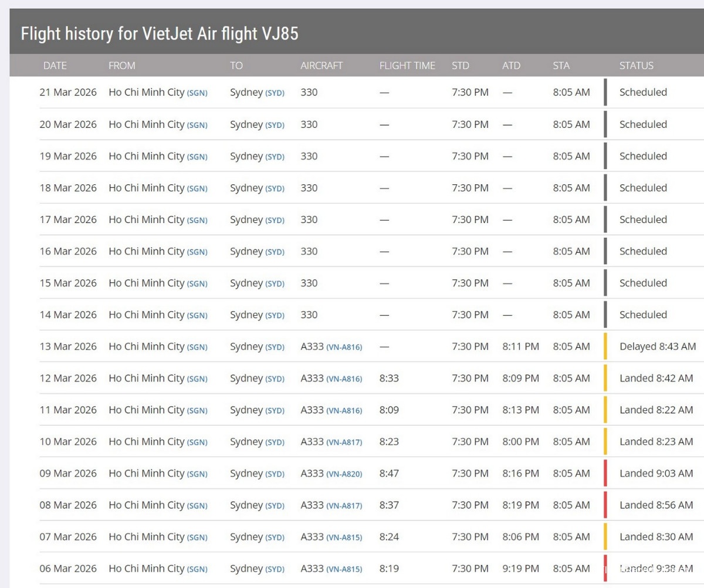Click the yellow status bar for 11 Mar

click(605, 410)
